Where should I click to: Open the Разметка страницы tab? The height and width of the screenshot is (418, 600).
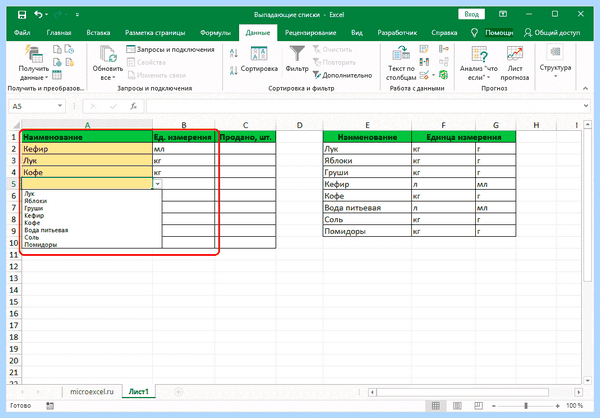(x=155, y=33)
